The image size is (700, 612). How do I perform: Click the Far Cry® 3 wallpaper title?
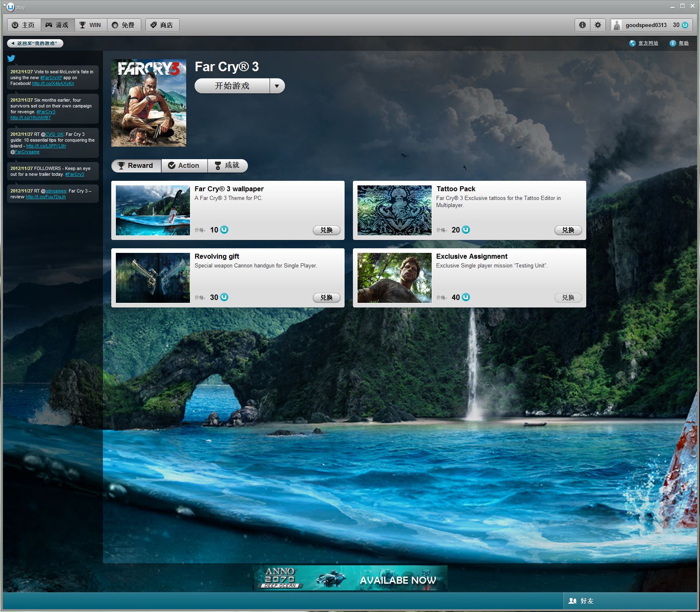point(229,189)
